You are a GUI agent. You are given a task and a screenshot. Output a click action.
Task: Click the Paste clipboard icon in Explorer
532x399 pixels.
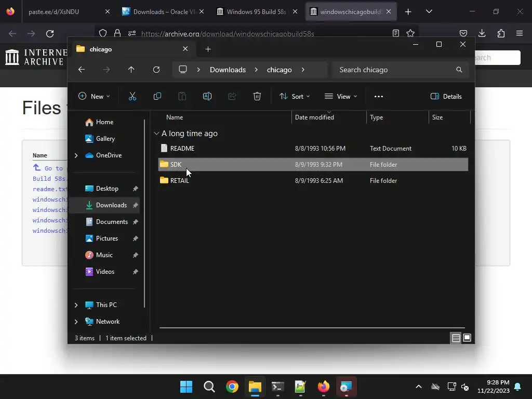(182, 96)
